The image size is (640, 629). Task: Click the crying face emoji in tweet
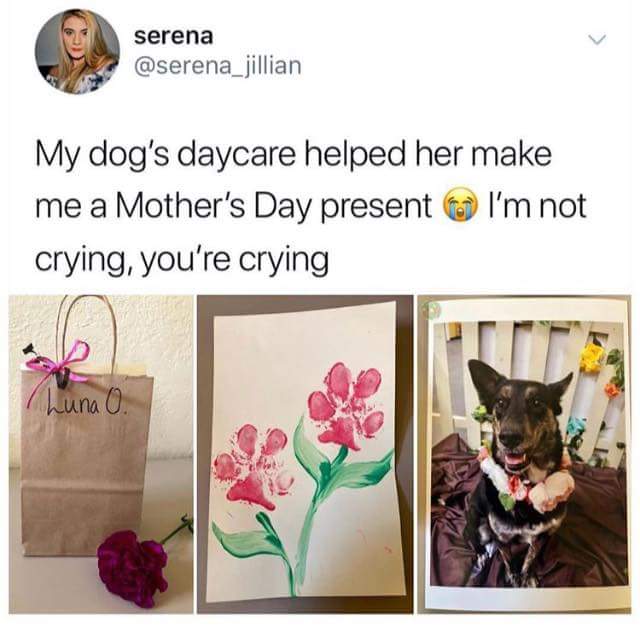(x=459, y=206)
